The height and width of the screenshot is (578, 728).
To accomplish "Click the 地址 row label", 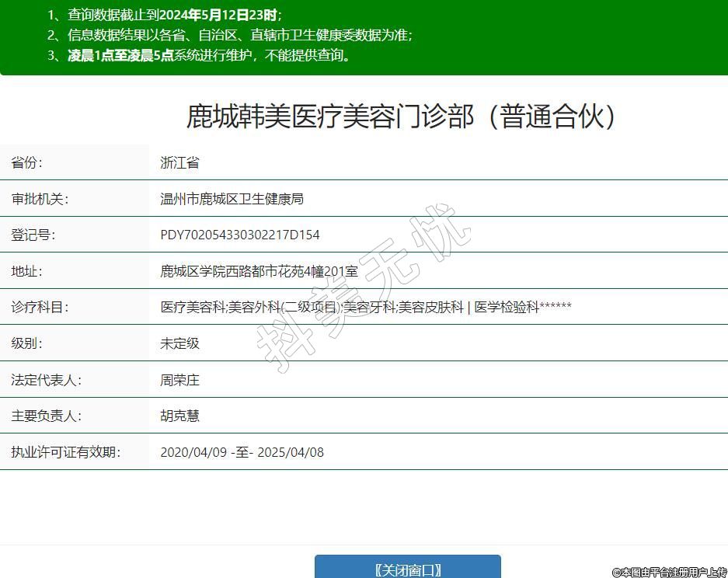I will click(27, 271).
